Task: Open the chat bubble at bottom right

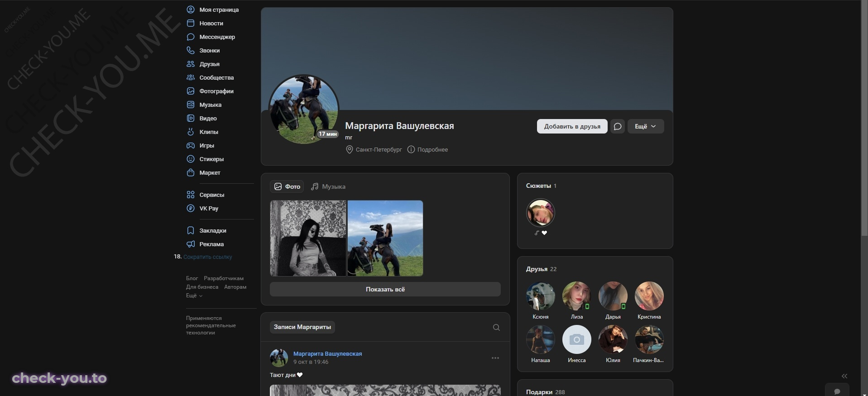Action: coord(837,391)
